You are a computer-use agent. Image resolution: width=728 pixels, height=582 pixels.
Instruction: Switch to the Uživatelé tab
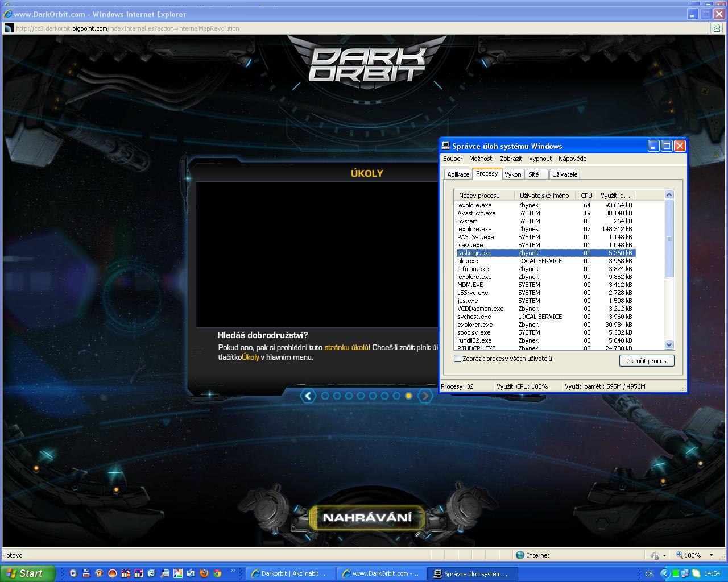(565, 174)
